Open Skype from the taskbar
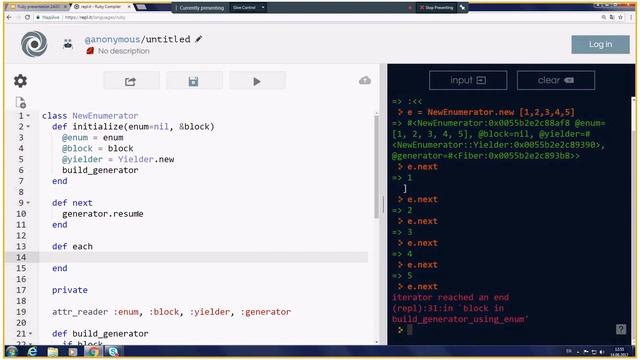Image resolution: width=640 pixels, height=360 pixels. click(x=113, y=351)
